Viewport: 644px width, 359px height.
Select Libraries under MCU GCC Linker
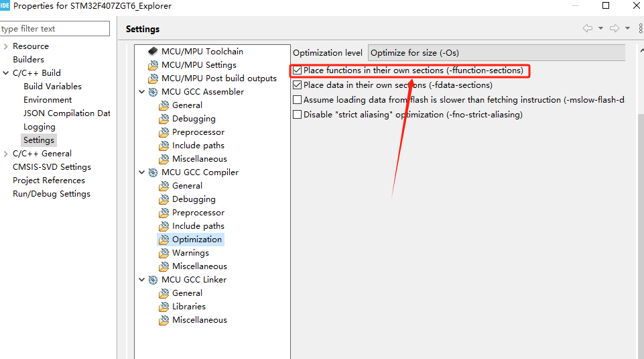coord(189,307)
